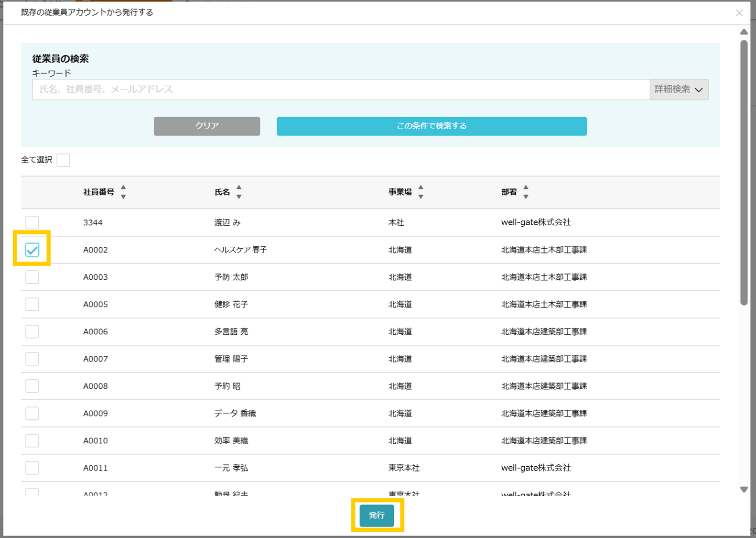Check the box for A0009 データ 香織

click(x=32, y=413)
